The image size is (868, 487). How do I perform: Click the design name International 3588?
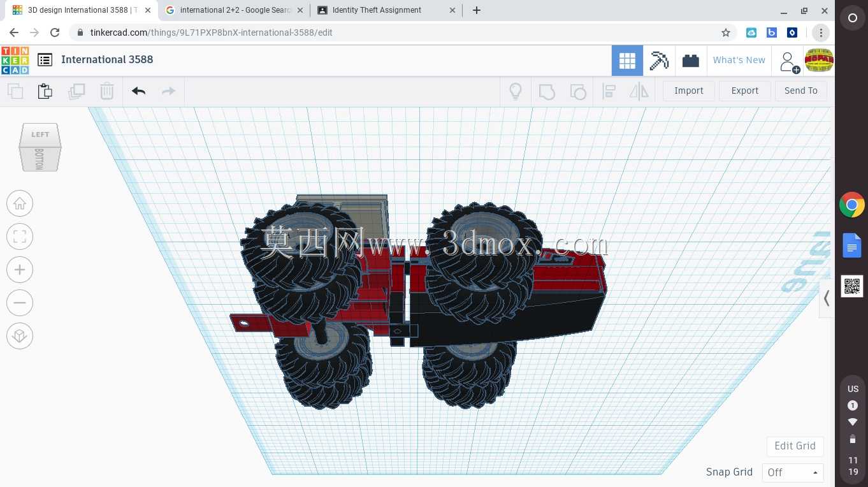107,59
